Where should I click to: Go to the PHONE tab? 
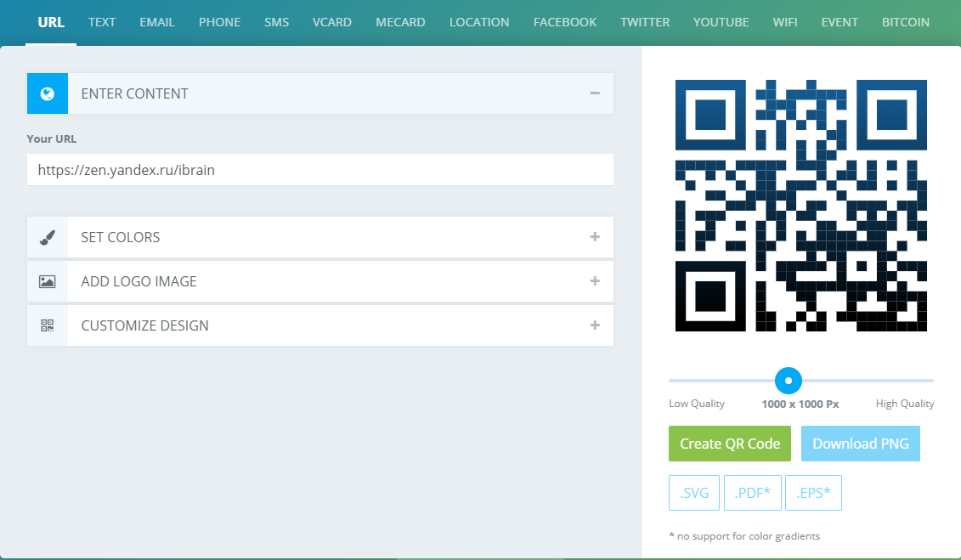pyautogui.click(x=219, y=22)
